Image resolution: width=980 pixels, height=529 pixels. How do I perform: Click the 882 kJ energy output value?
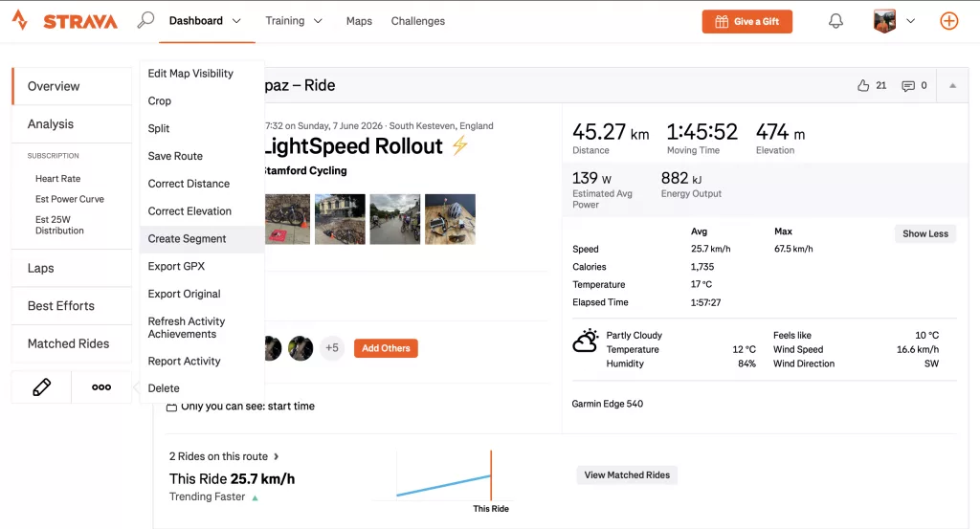(x=681, y=179)
